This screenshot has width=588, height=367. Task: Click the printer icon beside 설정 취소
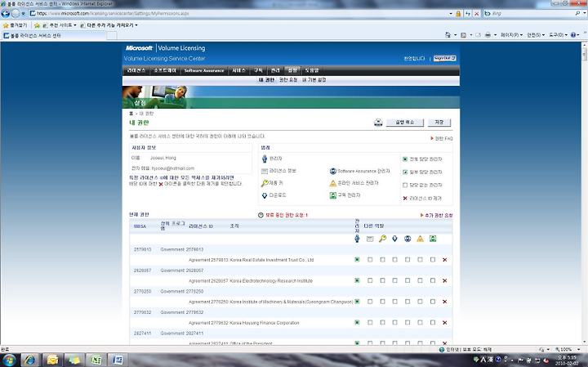(x=378, y=123)
